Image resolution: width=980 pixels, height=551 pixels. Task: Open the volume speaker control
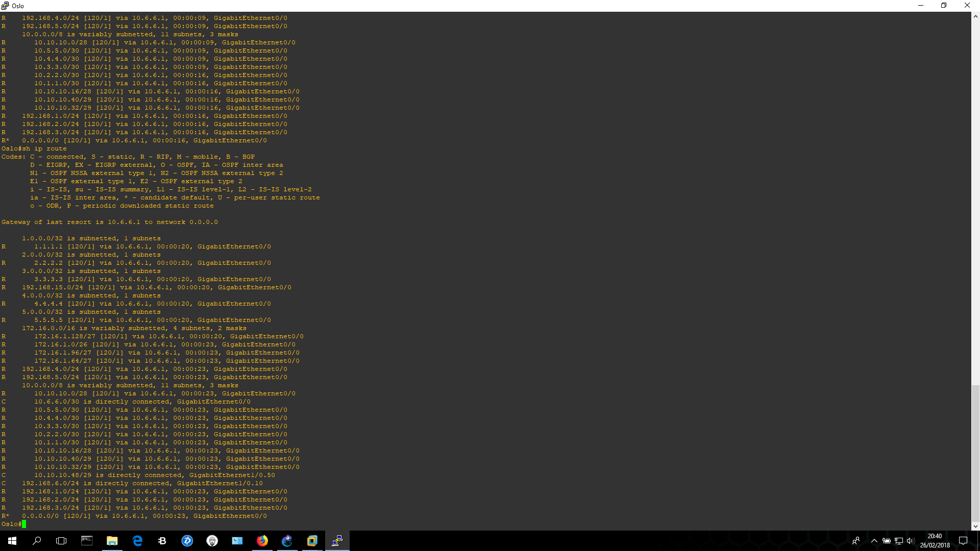pyautogui.click(x=911, y=541)
